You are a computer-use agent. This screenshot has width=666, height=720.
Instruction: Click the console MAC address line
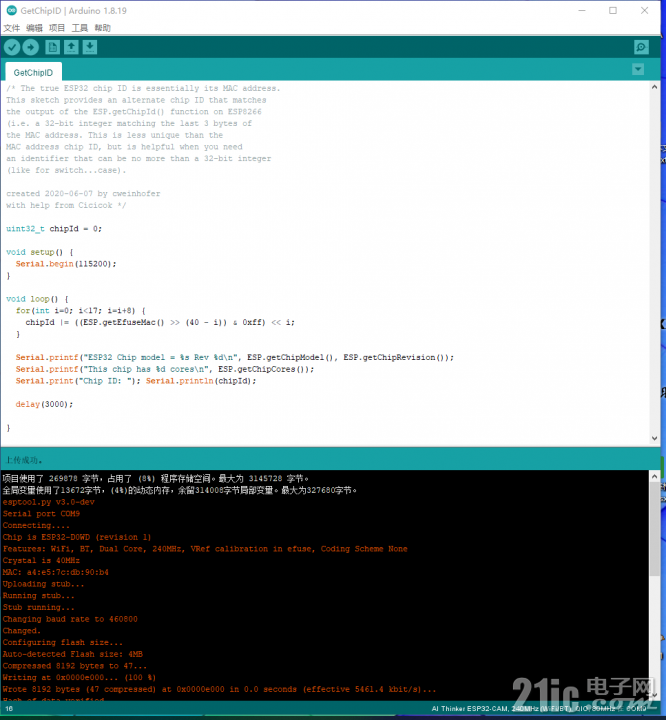[56, 572]
